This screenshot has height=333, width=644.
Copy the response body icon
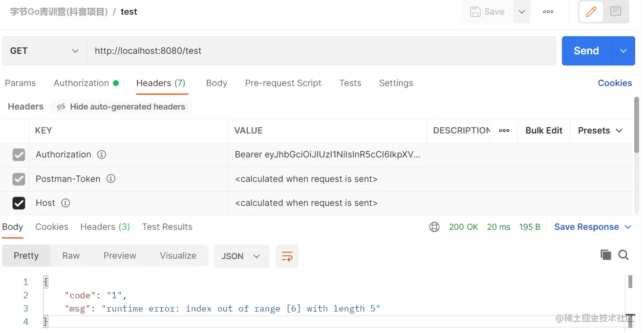click(605, 255)
